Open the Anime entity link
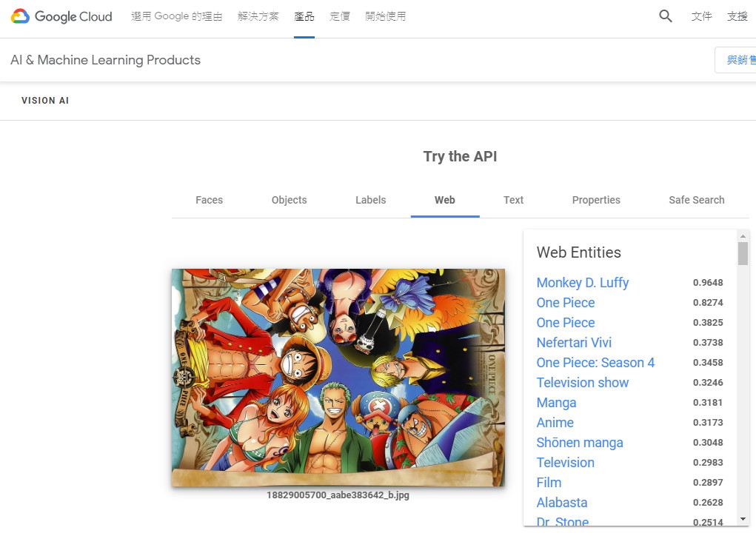The height and width of the screenshot is (539, 756). coord(555,422)
